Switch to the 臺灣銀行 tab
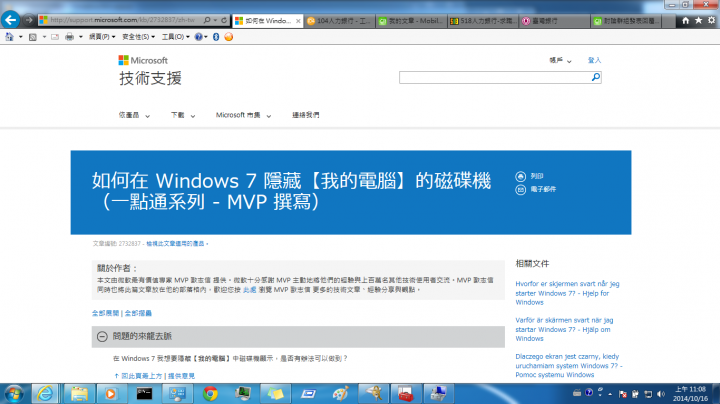 [x=555, y=21]
